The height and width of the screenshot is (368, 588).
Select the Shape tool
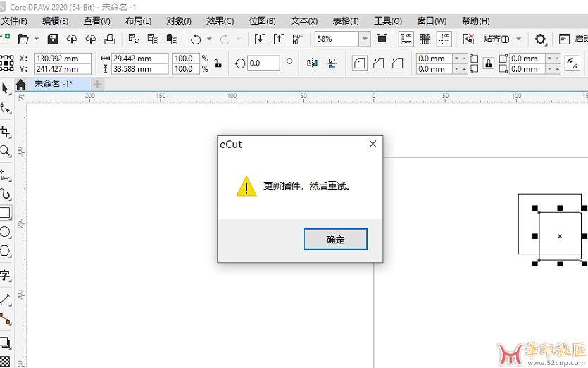[5, 109]
